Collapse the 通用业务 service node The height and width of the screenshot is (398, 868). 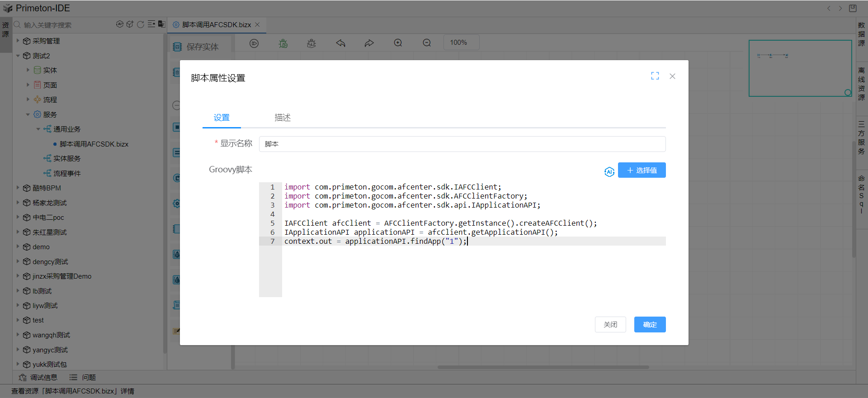point(38,129)
